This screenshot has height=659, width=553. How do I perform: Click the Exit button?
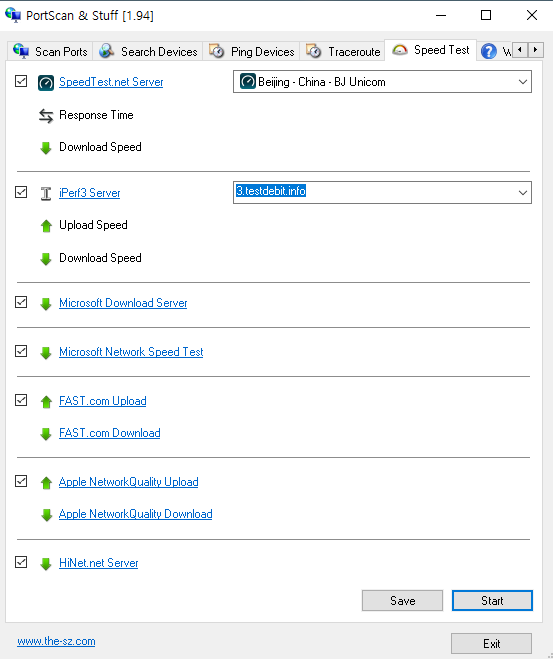tap(491, 643)
